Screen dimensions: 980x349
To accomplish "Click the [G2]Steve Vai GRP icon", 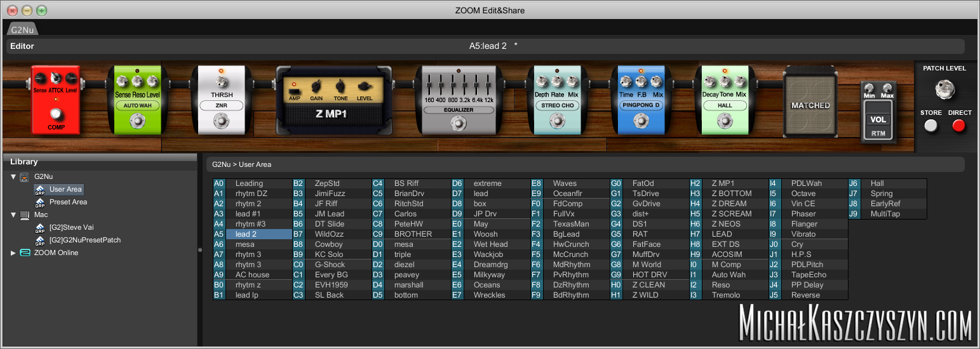I will pos(40,227).
